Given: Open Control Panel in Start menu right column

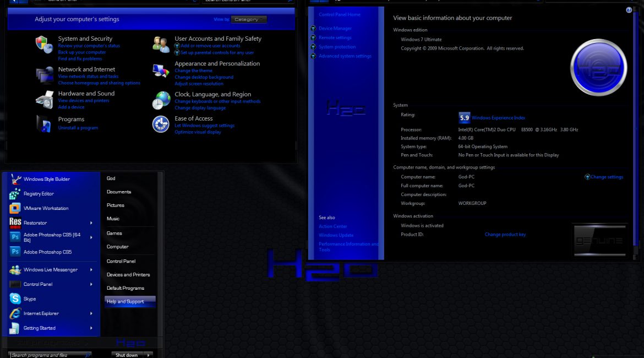Looking at the screenshot, I should [121, 261].
